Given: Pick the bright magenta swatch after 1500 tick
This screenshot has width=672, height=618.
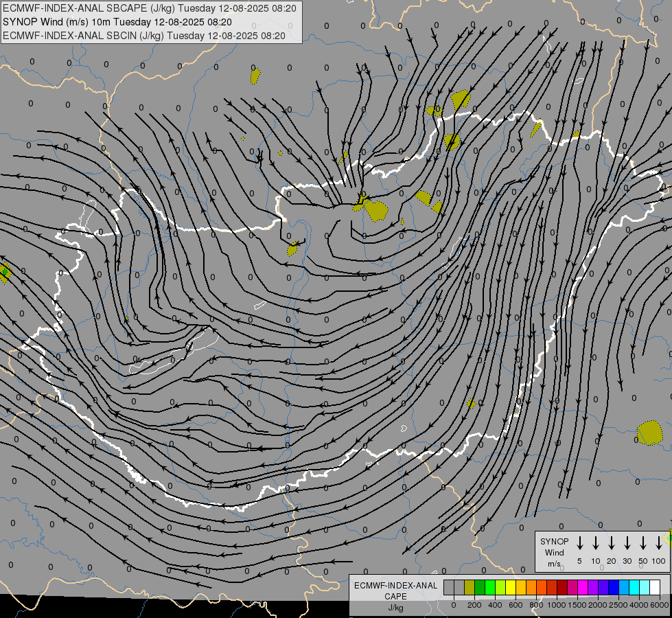Looking at the screenshot, I should click(x=583, y=588).
